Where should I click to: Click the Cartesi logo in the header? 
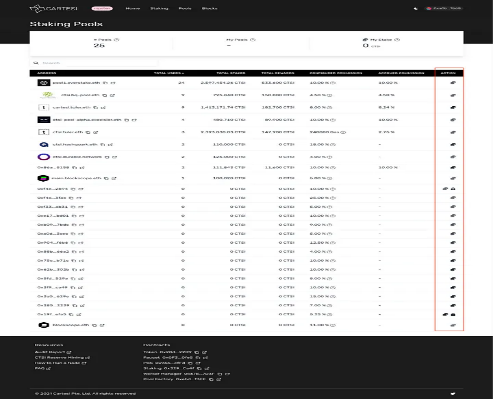[x=53, y=8]
